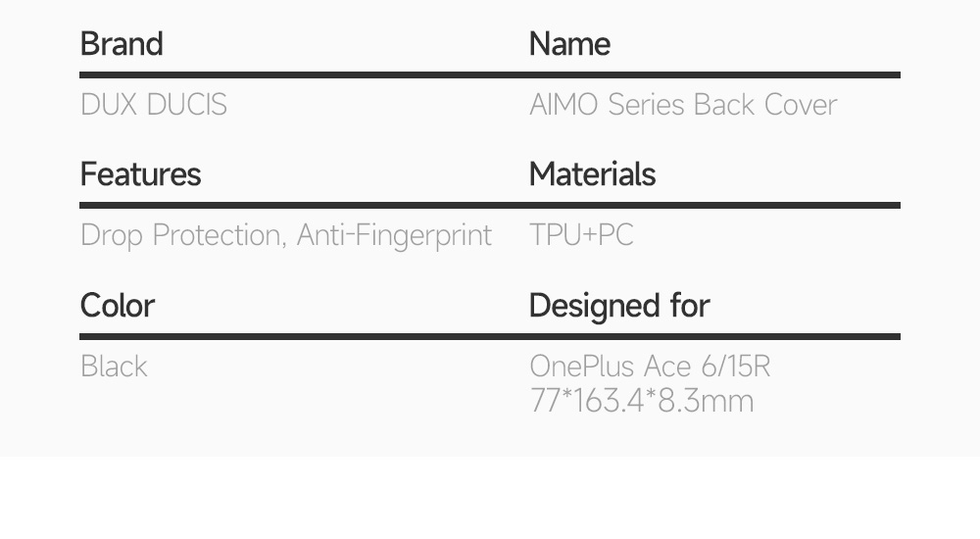
Task: Click the divider line under Materials
Action: 714,205
